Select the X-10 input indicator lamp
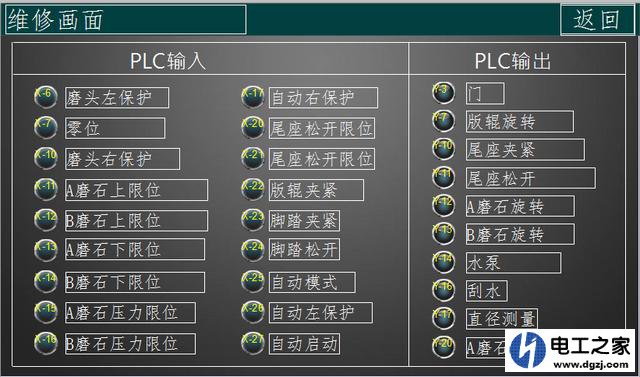The width and height of the screenshot is (640, 377). tap(45, 158)
